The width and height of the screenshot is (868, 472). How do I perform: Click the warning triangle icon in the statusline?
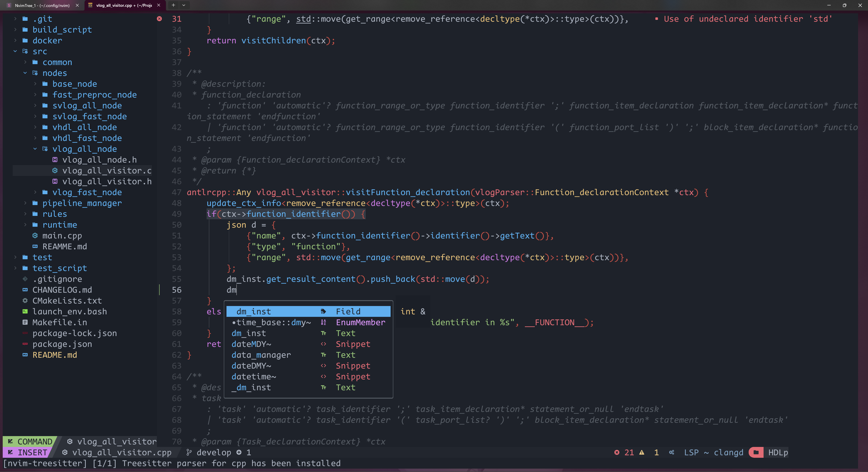[642, 453]
